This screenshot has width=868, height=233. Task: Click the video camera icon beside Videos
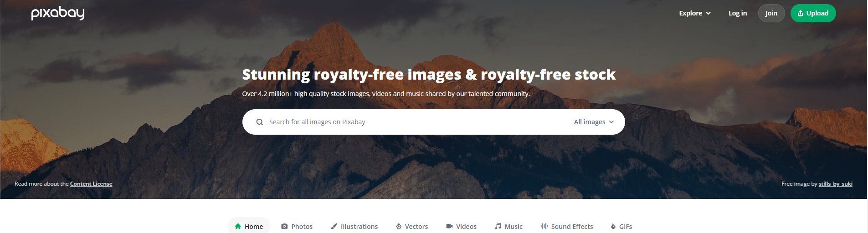click(449, 226)
